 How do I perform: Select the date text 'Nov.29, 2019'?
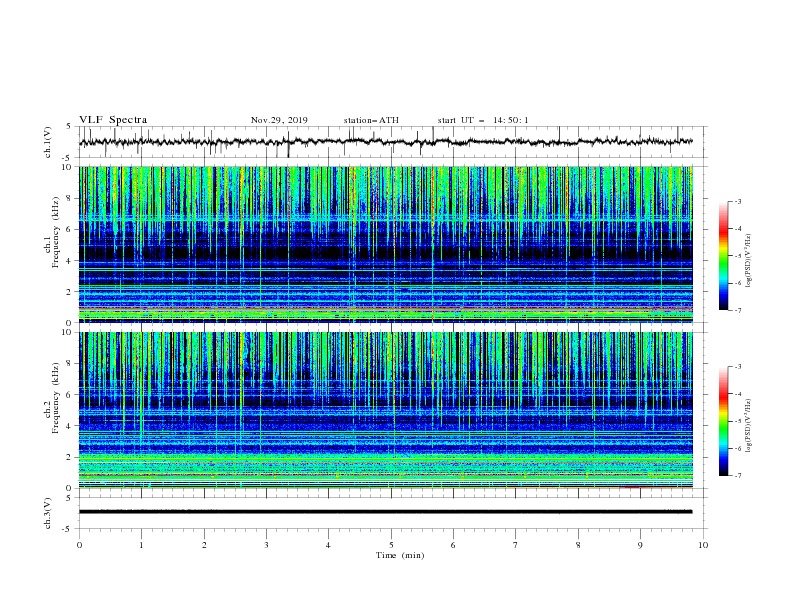point(279,120)
